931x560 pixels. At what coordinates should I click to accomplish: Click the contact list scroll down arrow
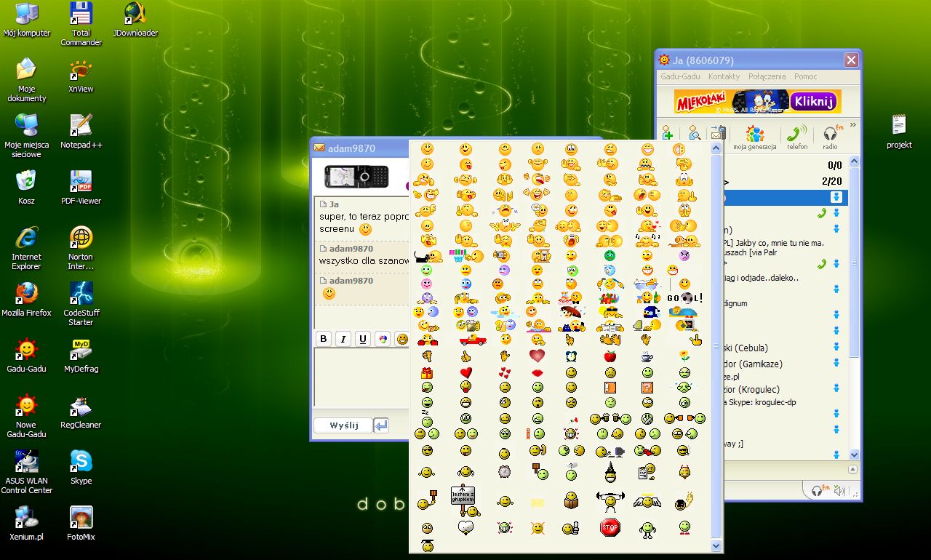click(855, 455)
